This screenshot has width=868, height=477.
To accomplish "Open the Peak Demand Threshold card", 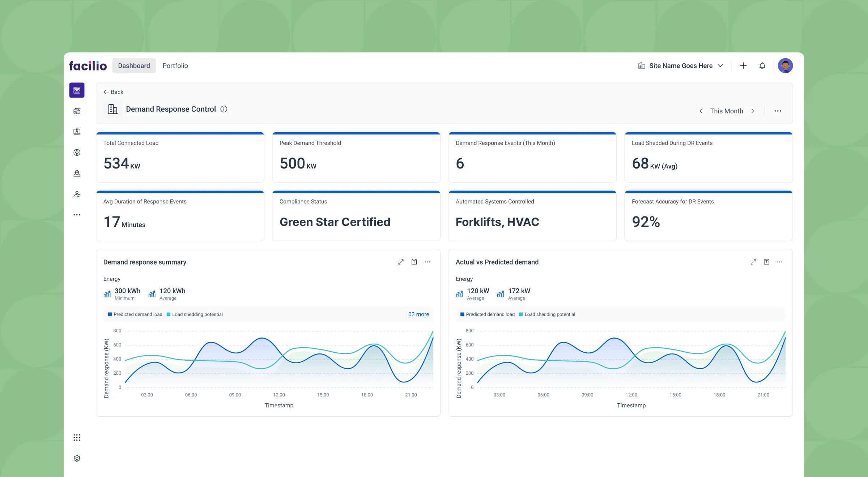I will pyautogui.click(x=356, y=158).
